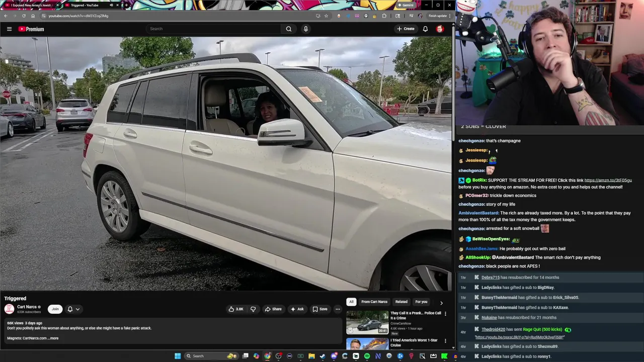Open File Explorer folder on taskbar

point(311,356)
